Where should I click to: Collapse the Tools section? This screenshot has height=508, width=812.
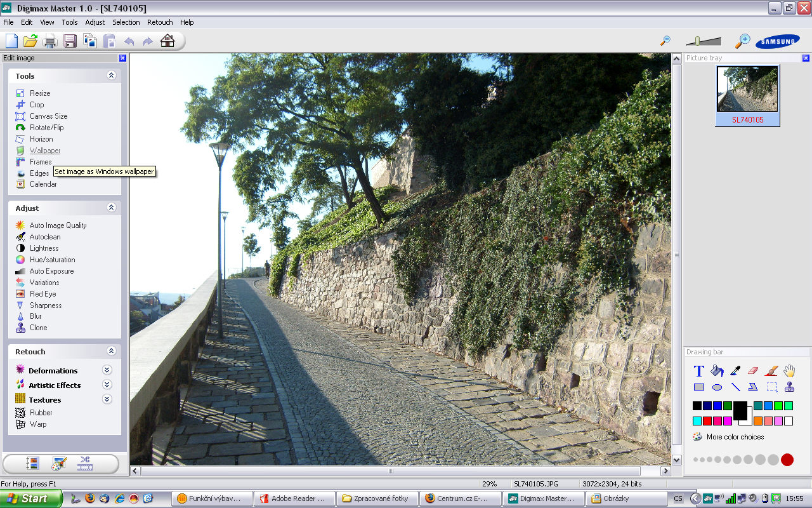[112, 76]
